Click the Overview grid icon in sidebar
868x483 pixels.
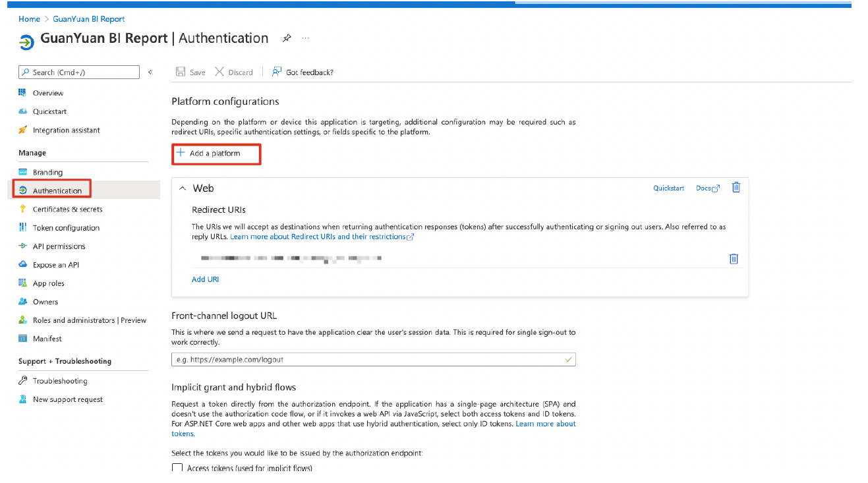coord(22,93)
